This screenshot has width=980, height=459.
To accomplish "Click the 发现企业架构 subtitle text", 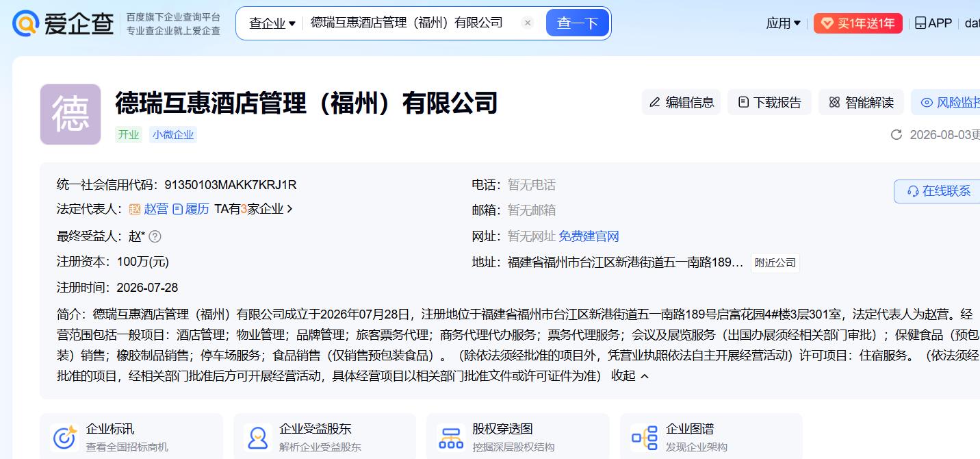I will click(697, 447).
